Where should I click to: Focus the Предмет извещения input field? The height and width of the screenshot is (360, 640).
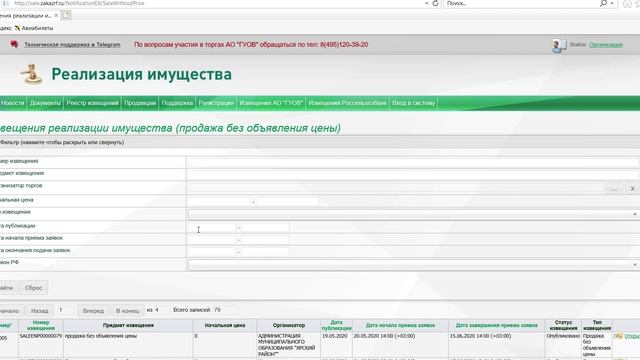click(413, 175)
